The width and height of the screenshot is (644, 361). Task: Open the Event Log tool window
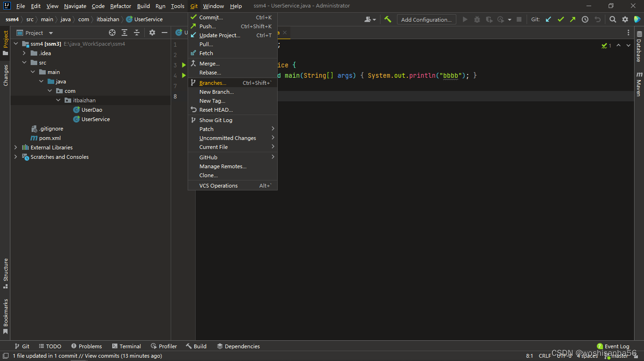613,346
